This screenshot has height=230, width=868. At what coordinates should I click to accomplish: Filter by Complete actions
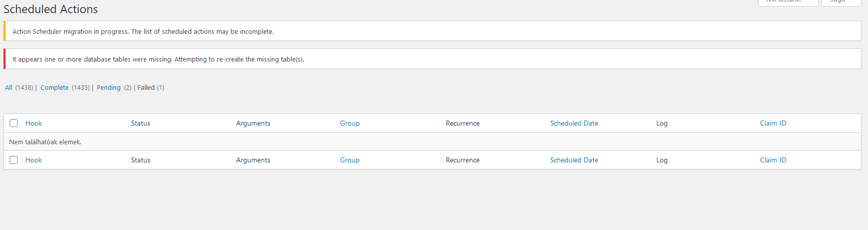(54, 87)
